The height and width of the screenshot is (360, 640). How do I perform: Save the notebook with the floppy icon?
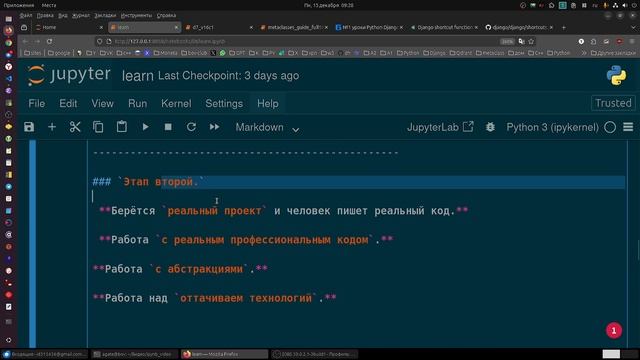(29, 127)
